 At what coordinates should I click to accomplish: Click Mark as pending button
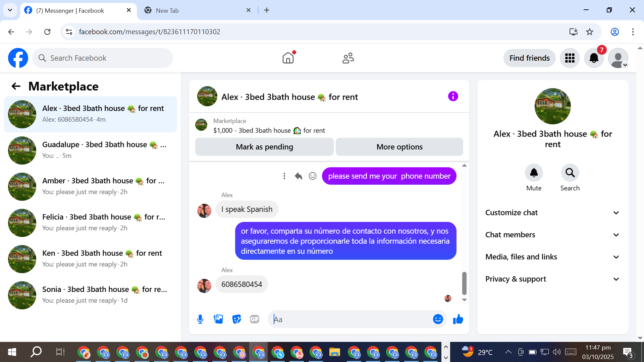pos(264,147)
